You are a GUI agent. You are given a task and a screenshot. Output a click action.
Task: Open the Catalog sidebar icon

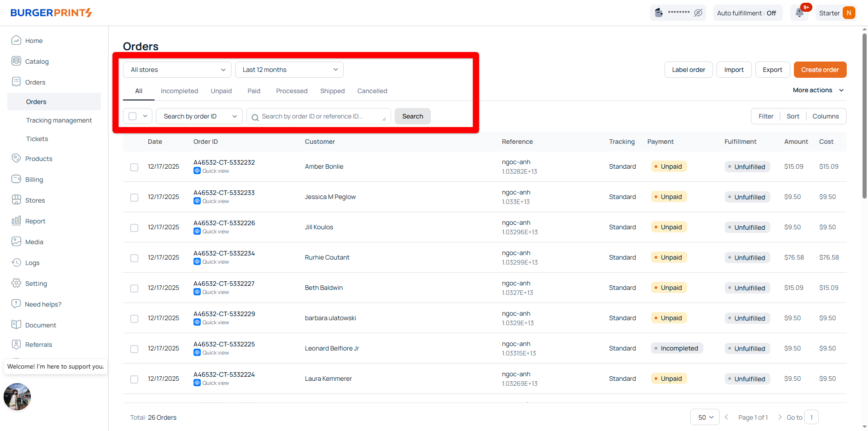[x=16, y=61]
